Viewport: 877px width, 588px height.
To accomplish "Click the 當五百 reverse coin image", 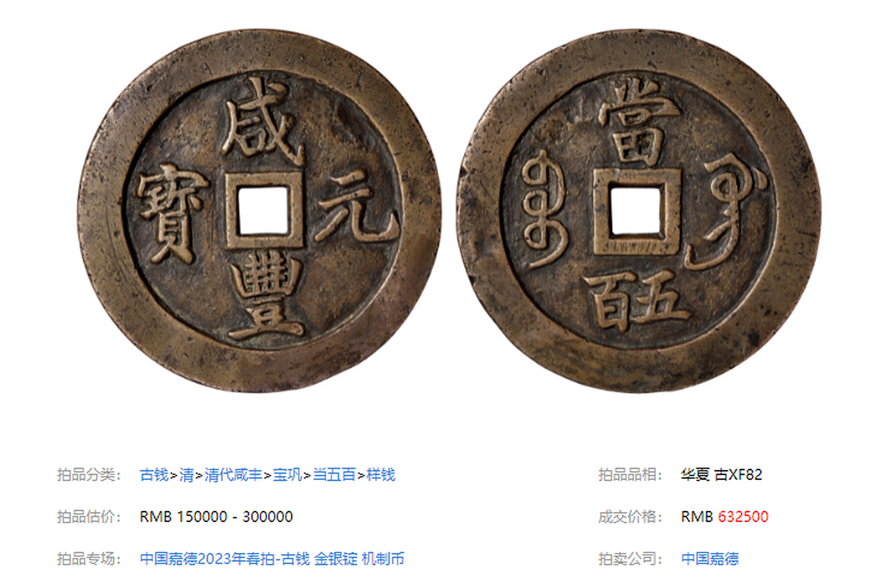I will pos(638,211).
